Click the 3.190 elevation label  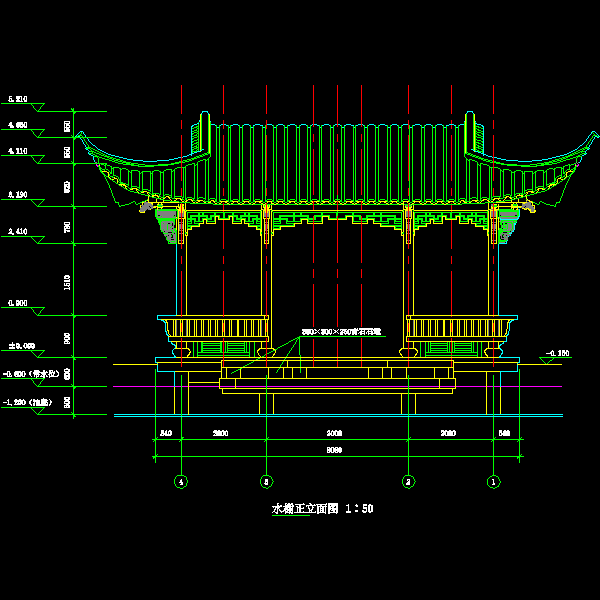click(18, 194)
